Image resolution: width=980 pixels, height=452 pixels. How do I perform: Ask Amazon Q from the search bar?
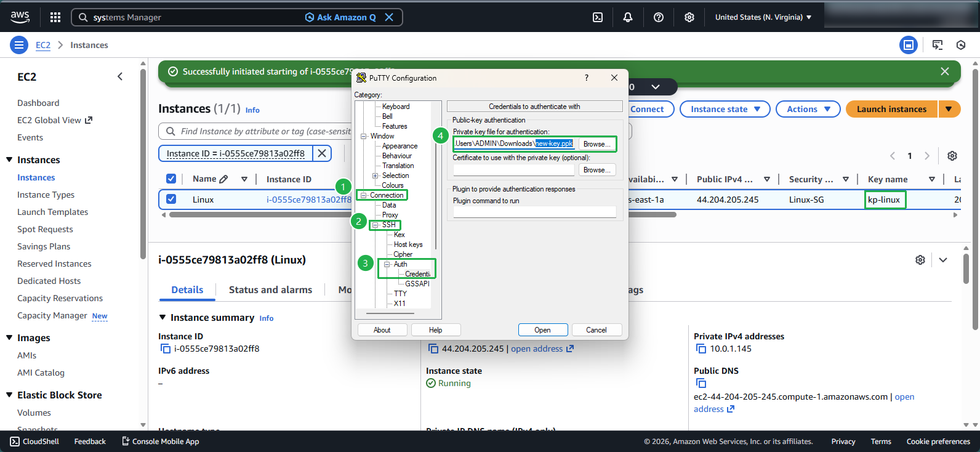(x=340, y=17)
